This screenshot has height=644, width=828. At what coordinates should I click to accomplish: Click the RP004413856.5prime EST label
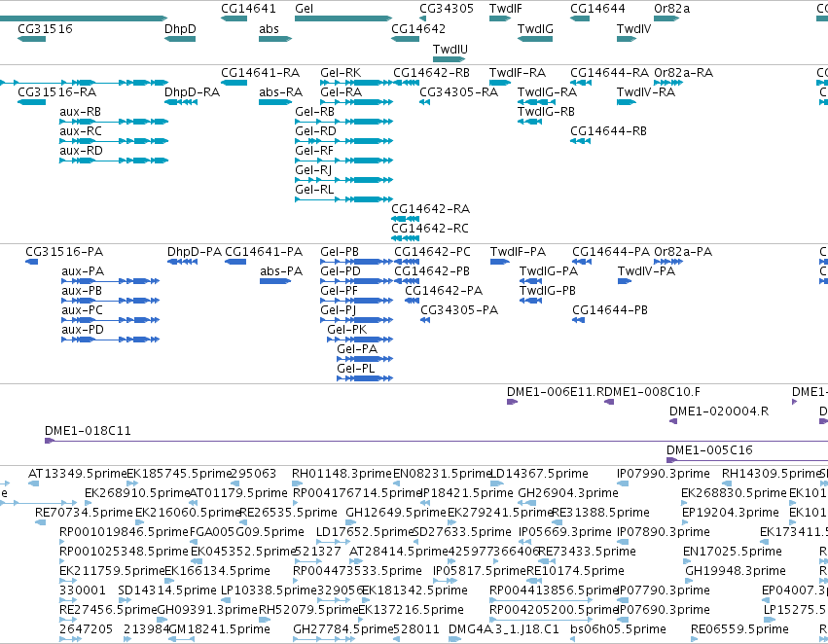pyautogui.click(x=554, y=590)
